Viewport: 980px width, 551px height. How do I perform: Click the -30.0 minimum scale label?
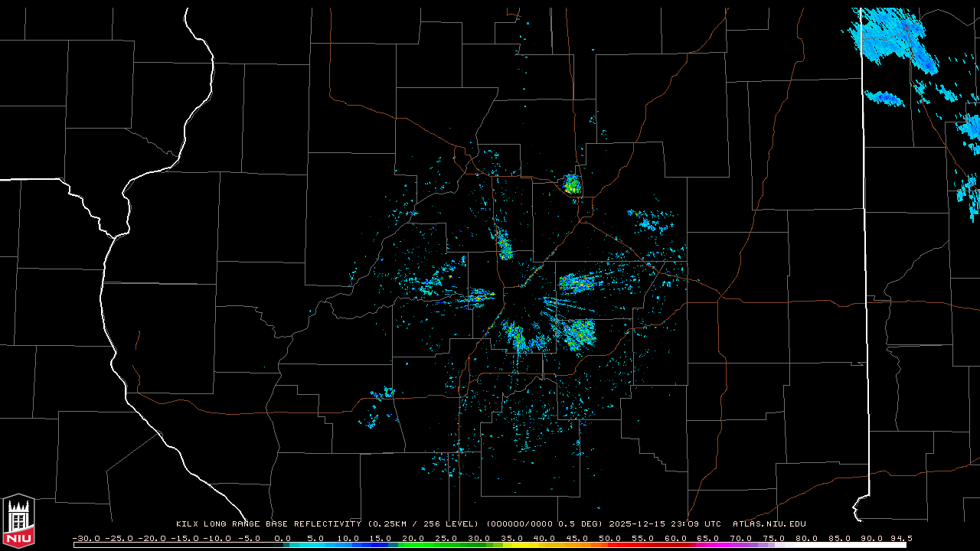tap(86, 538)
